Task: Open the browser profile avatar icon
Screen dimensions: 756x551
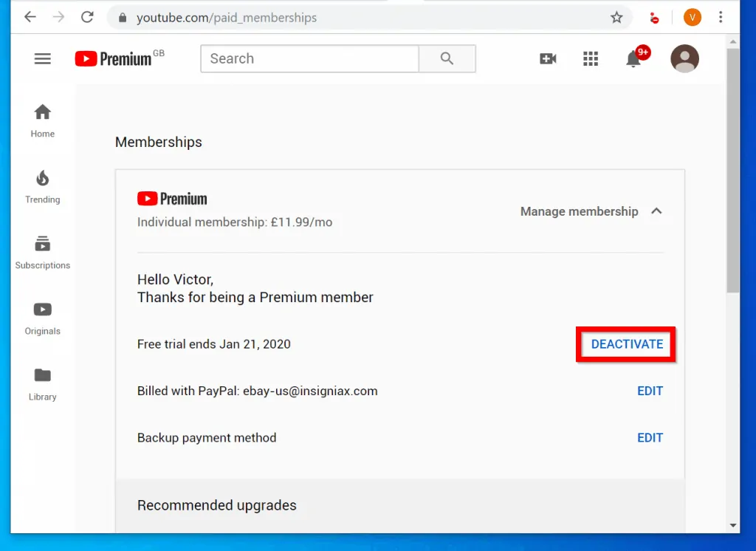Action: tap(692, 17)
